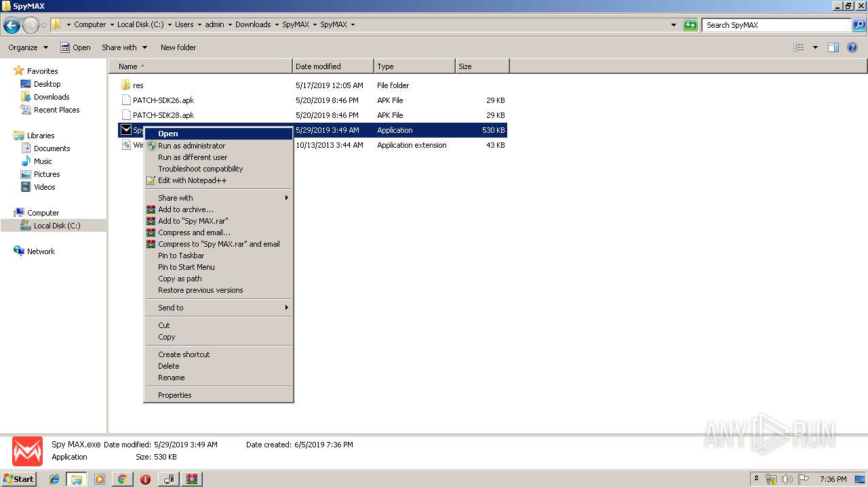Screen dimensions: 868x488
Task: Click the Forward navigation arrow
Action: pyautogui.click(x=31, y=26)
